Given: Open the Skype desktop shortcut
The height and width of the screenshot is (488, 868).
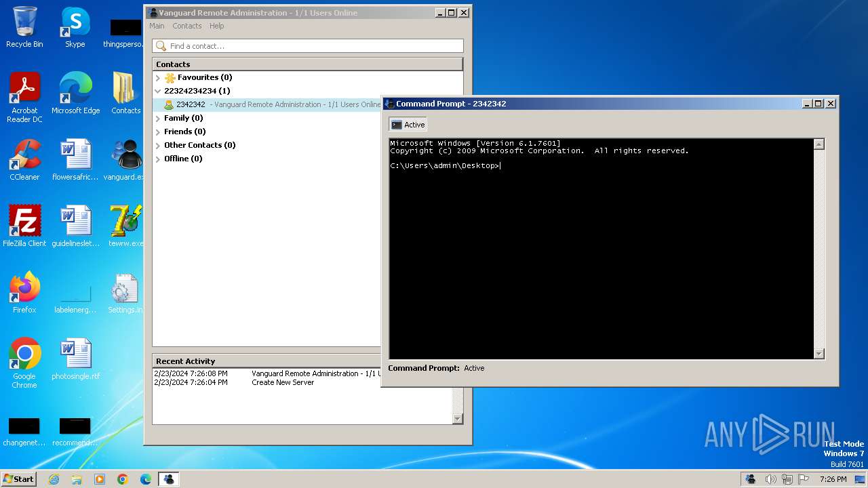Looking at the screenshot, I should pos(75,27).
